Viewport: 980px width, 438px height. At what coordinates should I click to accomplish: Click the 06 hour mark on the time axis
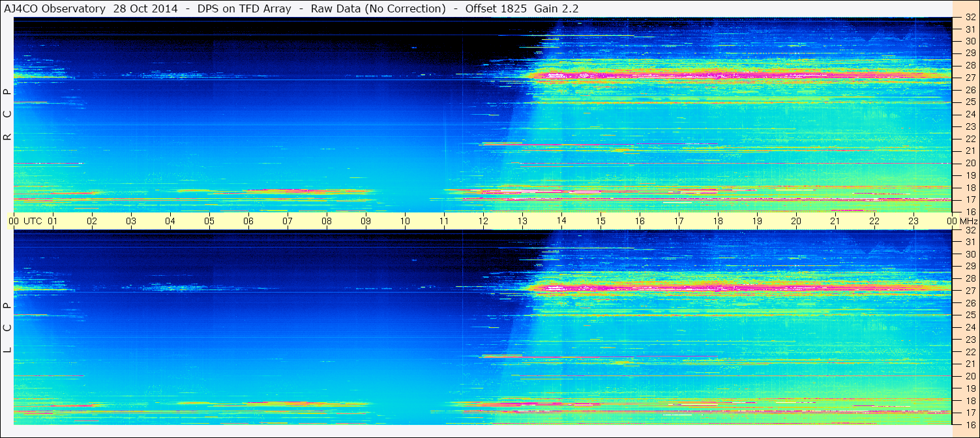(248, 221)
